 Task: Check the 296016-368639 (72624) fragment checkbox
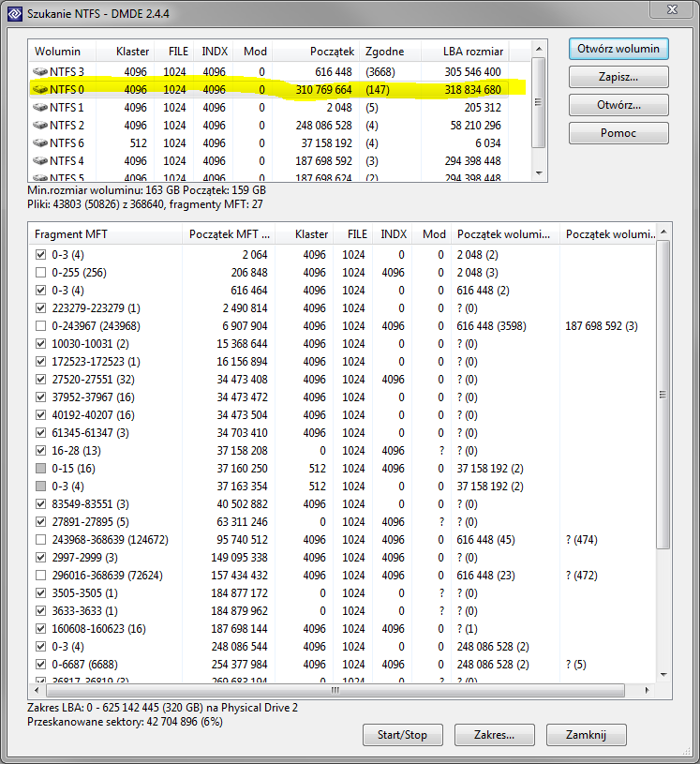click(x=41, y=576)
